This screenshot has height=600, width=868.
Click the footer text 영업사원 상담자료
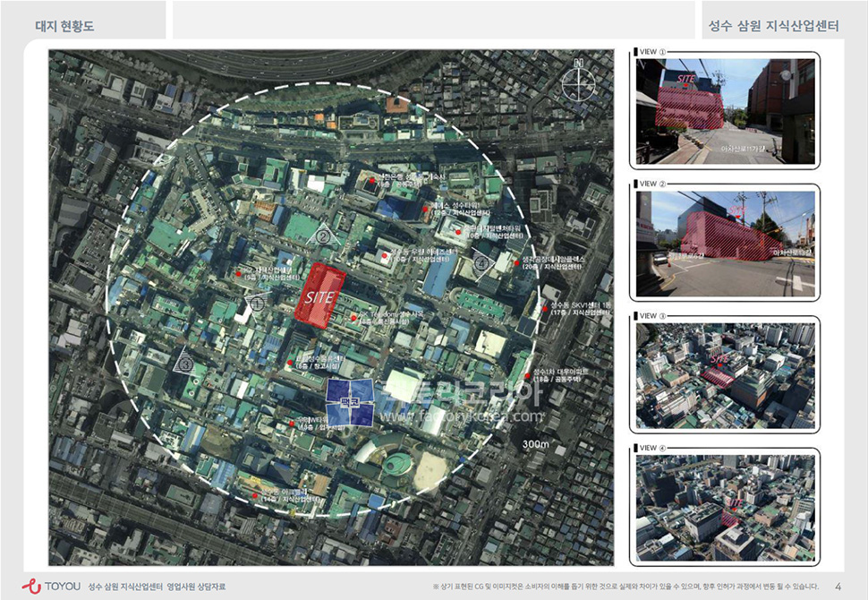(x=197, y=587)
